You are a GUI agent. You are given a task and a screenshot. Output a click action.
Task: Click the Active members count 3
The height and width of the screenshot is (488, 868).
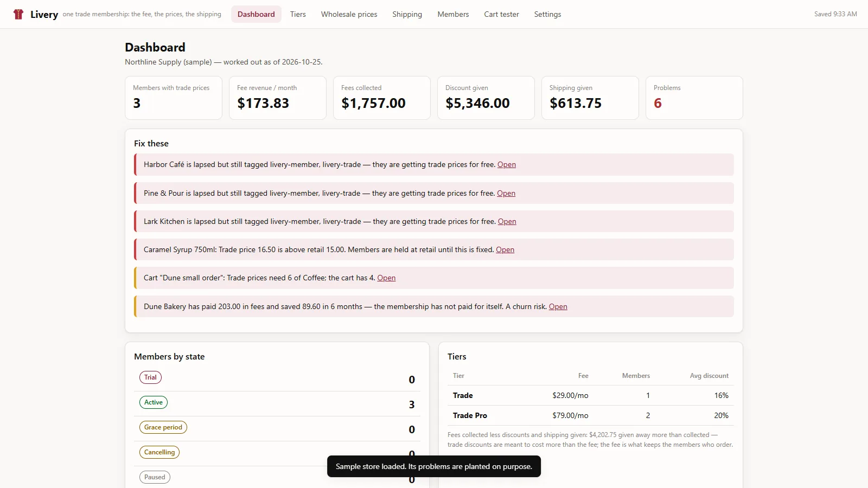tap(412, 404)
